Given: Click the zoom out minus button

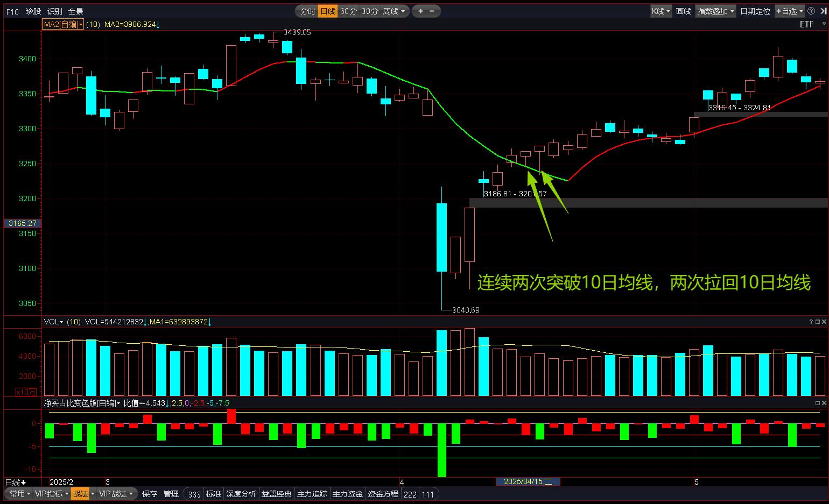Looking at the screenshot, I should click(x=432, y=11).
